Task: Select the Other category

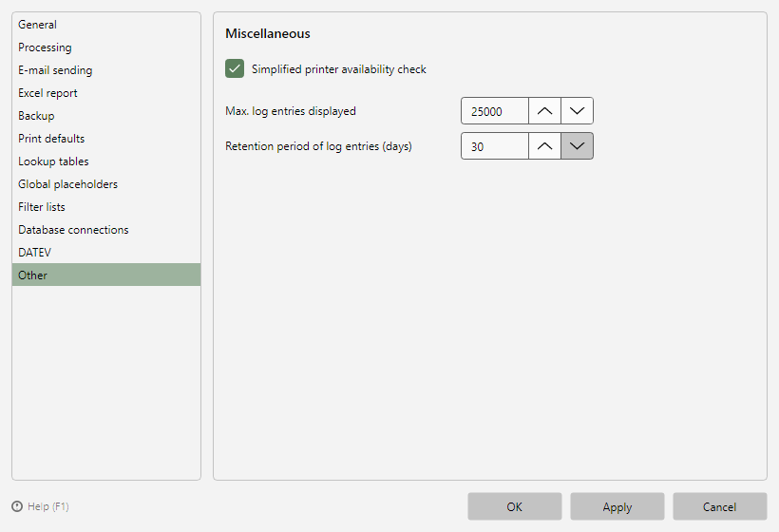Action: [x=106, y=275]
